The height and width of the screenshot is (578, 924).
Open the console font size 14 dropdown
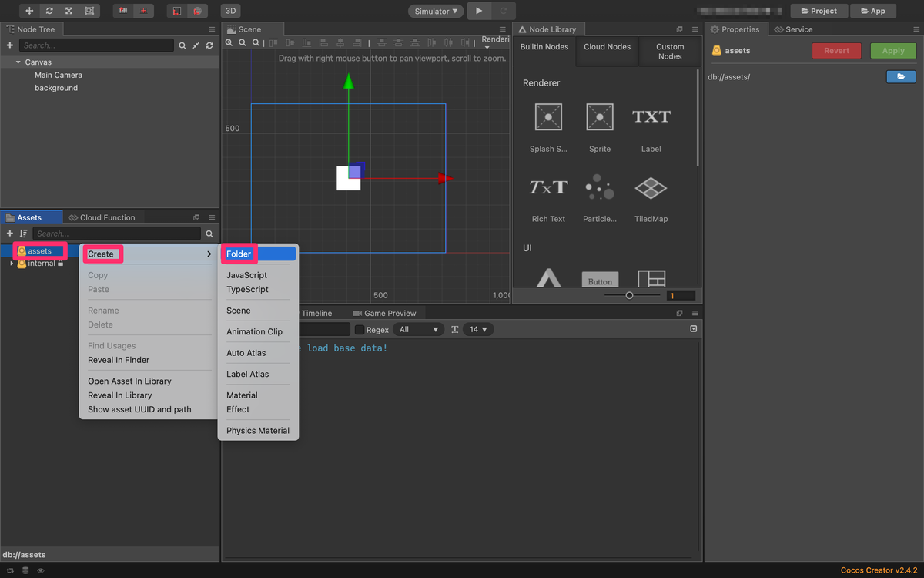[x=479, y=329]
